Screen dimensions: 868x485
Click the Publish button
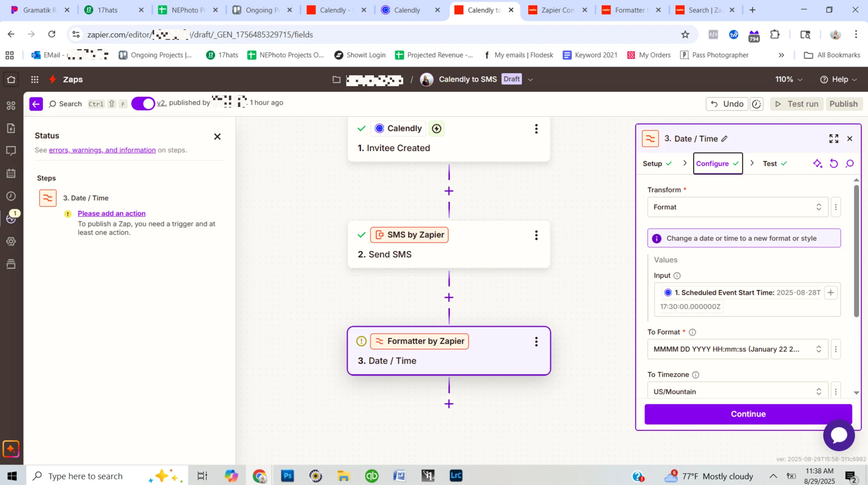point(843,104)
